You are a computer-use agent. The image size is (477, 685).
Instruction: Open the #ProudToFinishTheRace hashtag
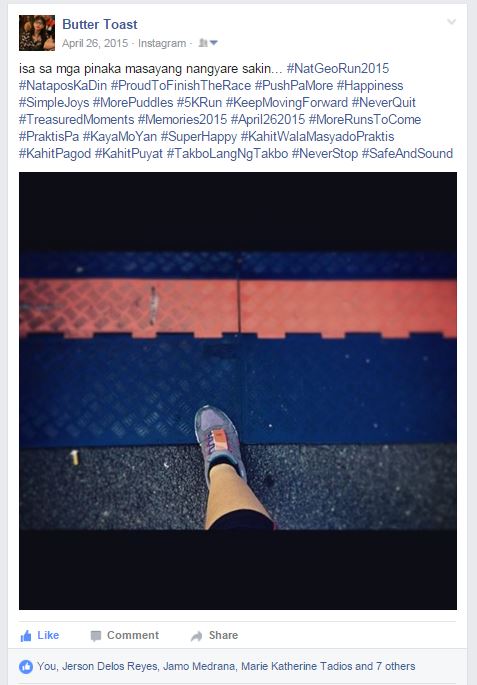tap(180, 85)
